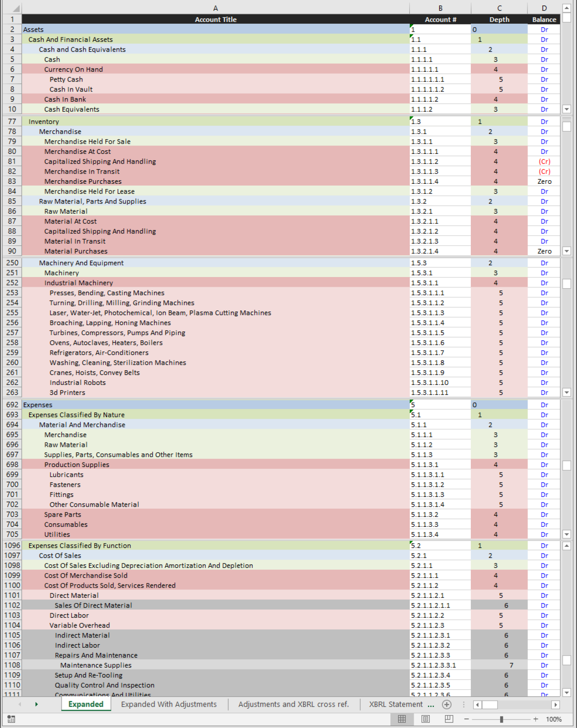Click horizontal scrollbar right arrow
Viewport: 577px width, 728px height.
tap(556, 705)
